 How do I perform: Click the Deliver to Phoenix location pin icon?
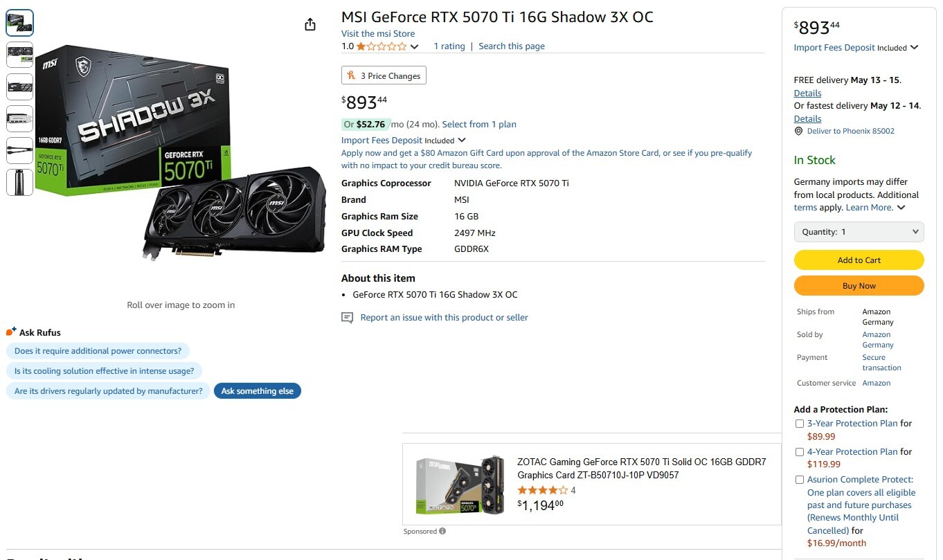click(799, 131)
